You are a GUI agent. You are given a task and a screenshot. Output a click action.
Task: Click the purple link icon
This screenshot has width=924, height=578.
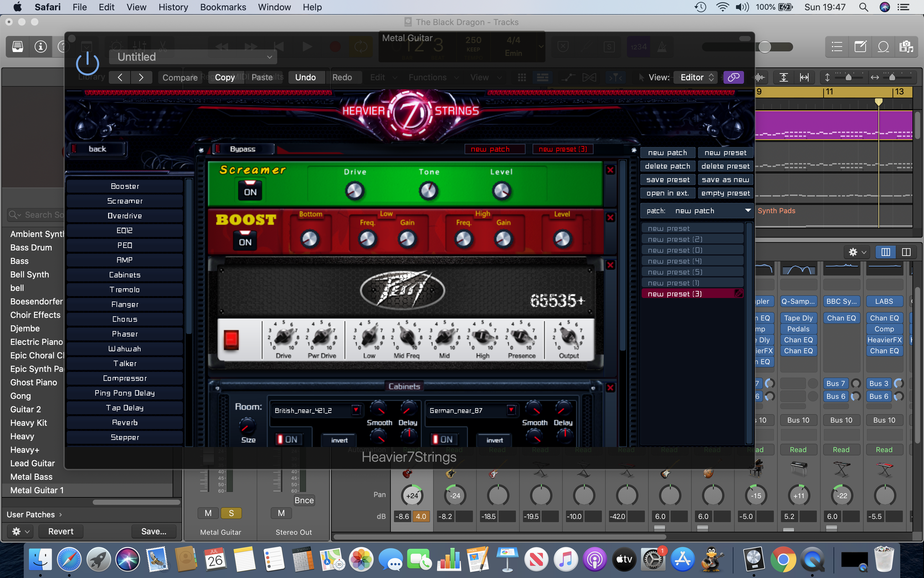[x=733, y=77]
